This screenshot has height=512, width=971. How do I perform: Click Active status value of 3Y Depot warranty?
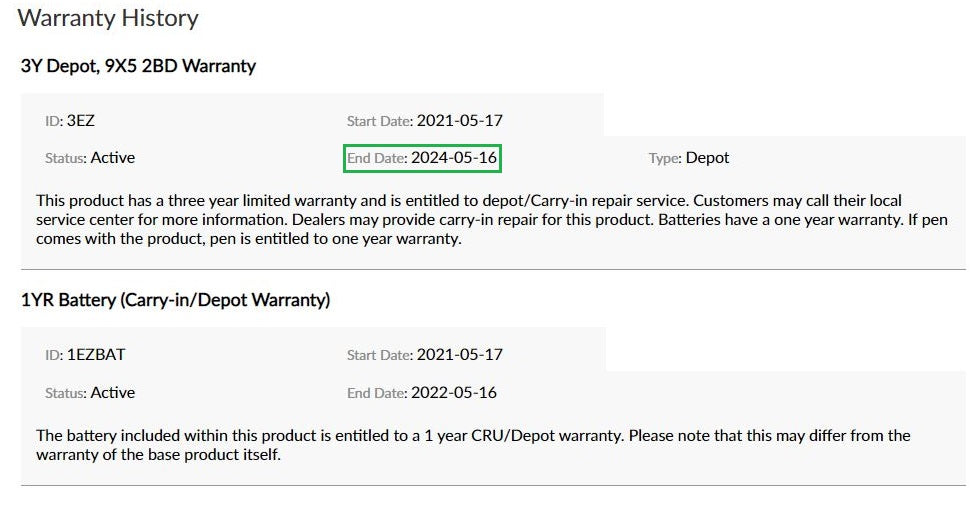113,158
